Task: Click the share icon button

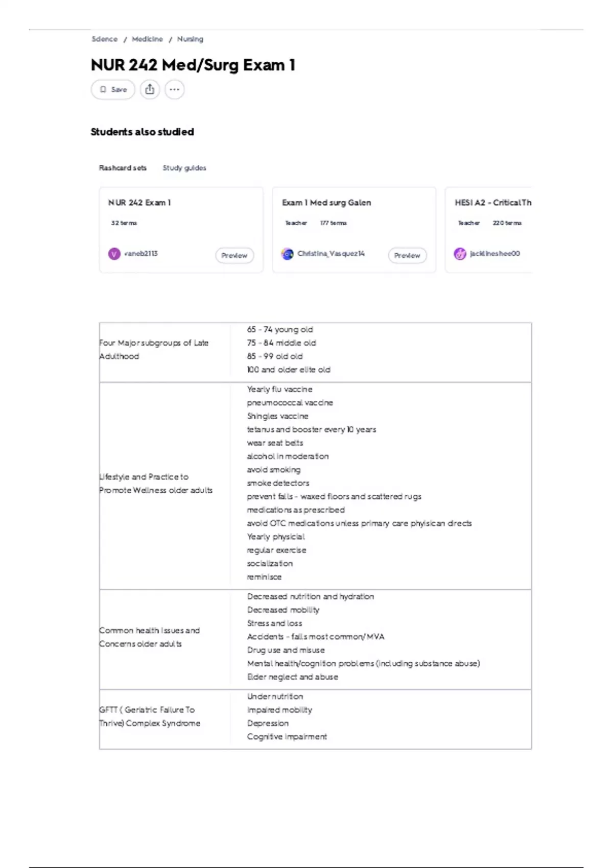Action: [x=150, y=89]
